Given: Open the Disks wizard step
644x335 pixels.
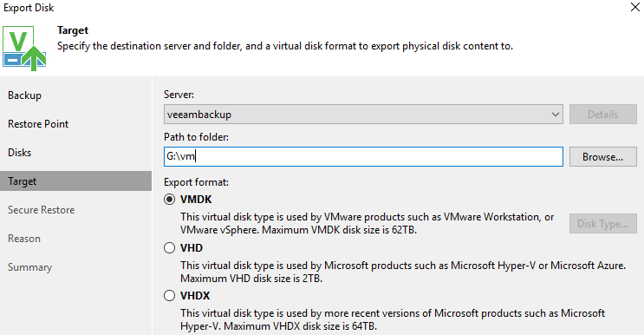Looking at the screenshot, I should pyautogui.click(x=19, y=153).
